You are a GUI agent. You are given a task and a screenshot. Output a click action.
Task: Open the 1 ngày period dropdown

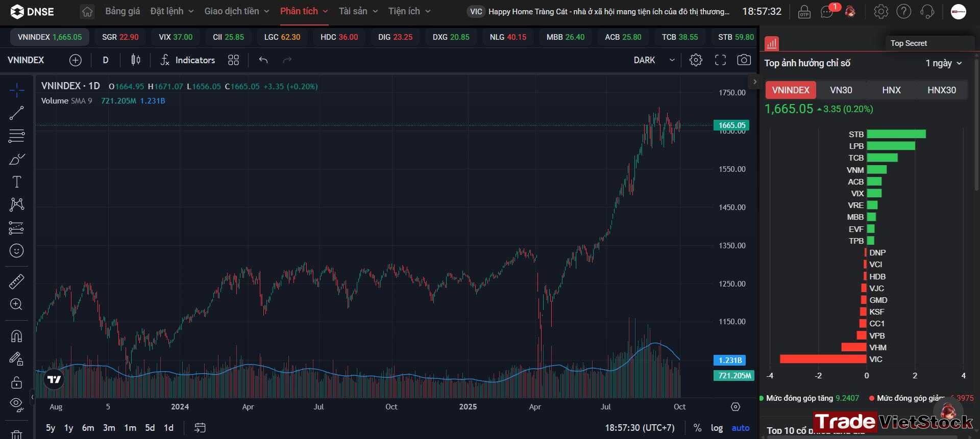click(944, 63)
